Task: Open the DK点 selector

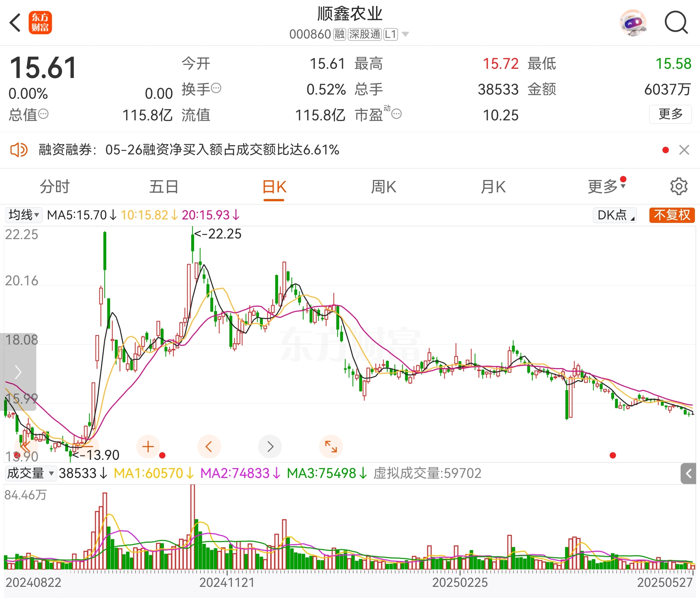Action: (615, 215)
